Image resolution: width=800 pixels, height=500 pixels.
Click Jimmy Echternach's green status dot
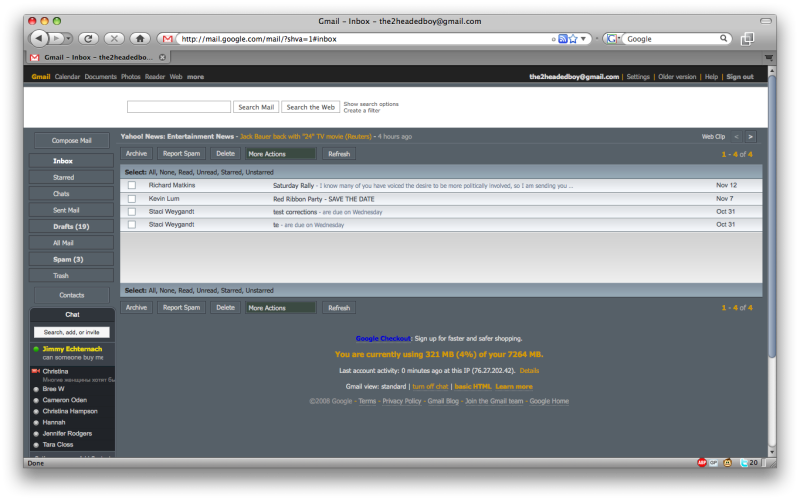(36, 349)
